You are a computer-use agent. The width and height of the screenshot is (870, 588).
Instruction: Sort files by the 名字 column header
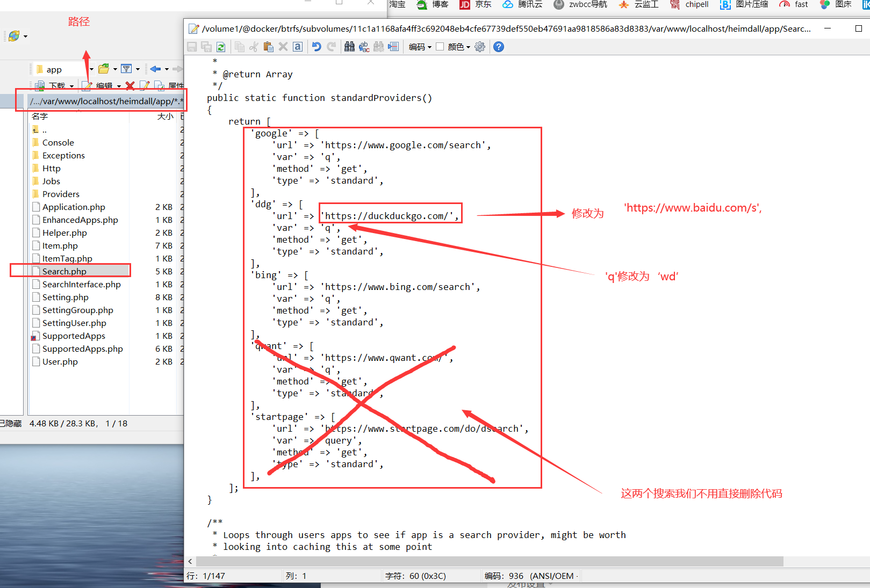[x=40, y=116]
